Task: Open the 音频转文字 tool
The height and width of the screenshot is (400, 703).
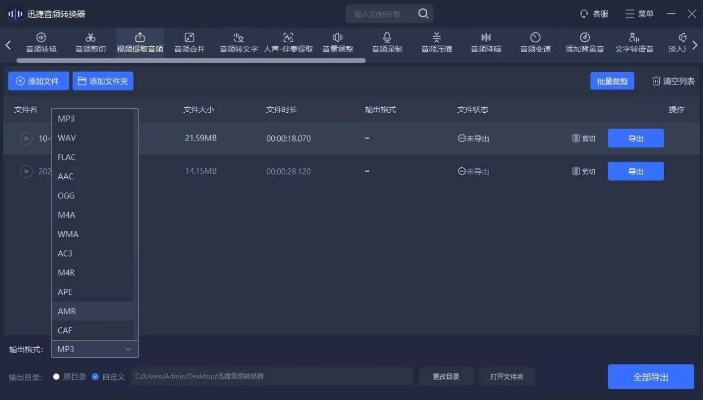Action: [238, 42]
